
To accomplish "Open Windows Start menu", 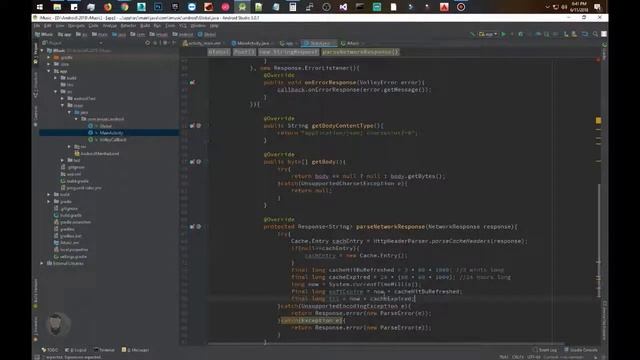I will click(40, 7).
